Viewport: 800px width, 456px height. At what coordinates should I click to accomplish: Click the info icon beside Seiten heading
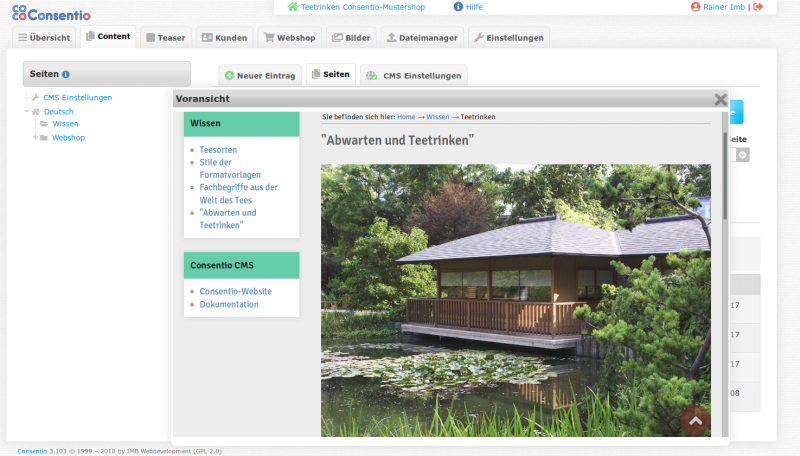pos(66,74)
